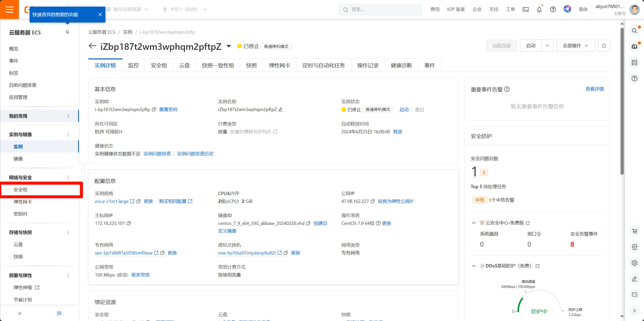
Task: Switch to the 安全组 tab
Action: (159, 66)
